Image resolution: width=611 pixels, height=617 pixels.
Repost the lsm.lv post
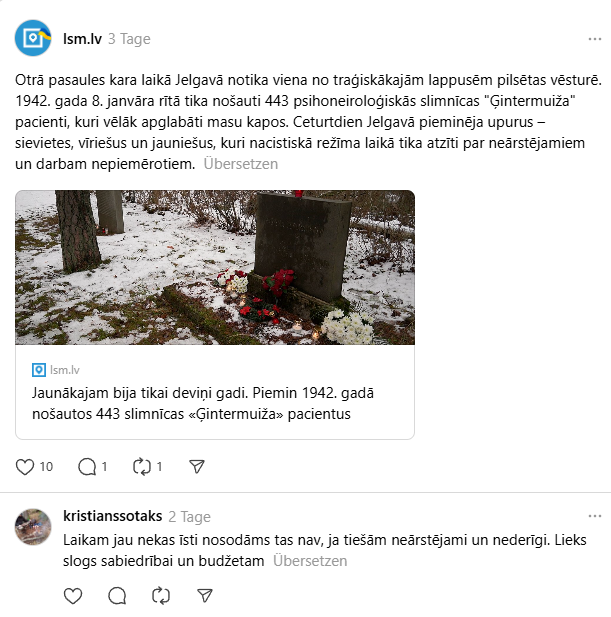coord(142,467)
